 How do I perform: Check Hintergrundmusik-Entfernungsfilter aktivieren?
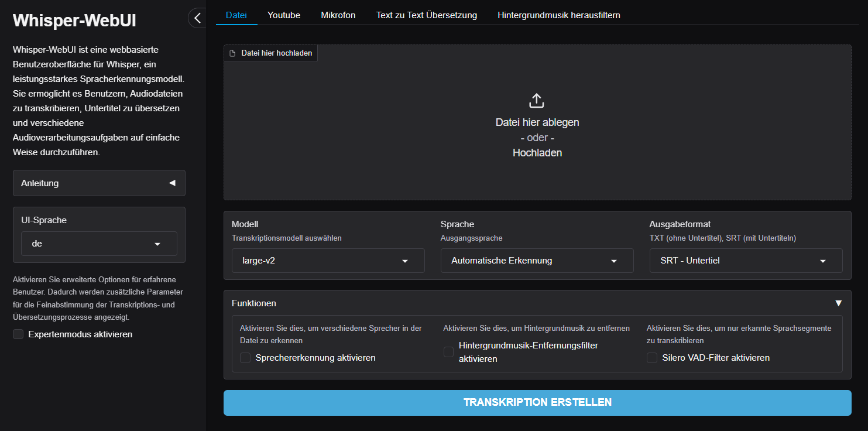448,352
